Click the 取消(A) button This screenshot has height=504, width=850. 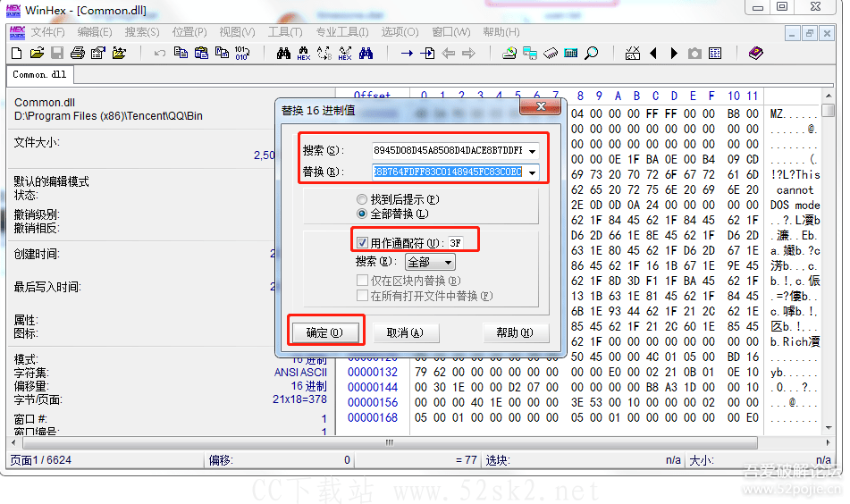405,332
